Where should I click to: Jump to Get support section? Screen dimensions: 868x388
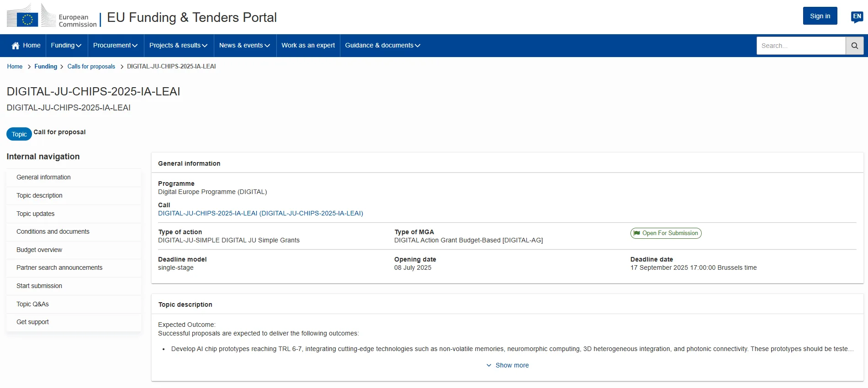[x=74, y=322]
